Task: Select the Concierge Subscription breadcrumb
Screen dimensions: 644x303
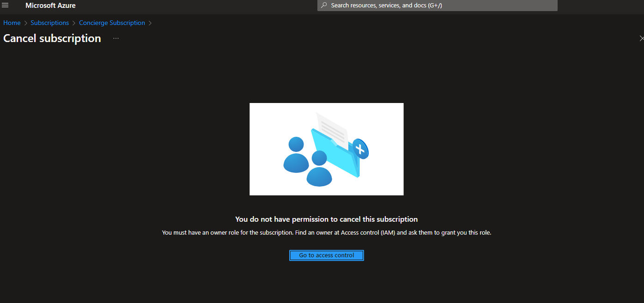Action: click(112, 23)
